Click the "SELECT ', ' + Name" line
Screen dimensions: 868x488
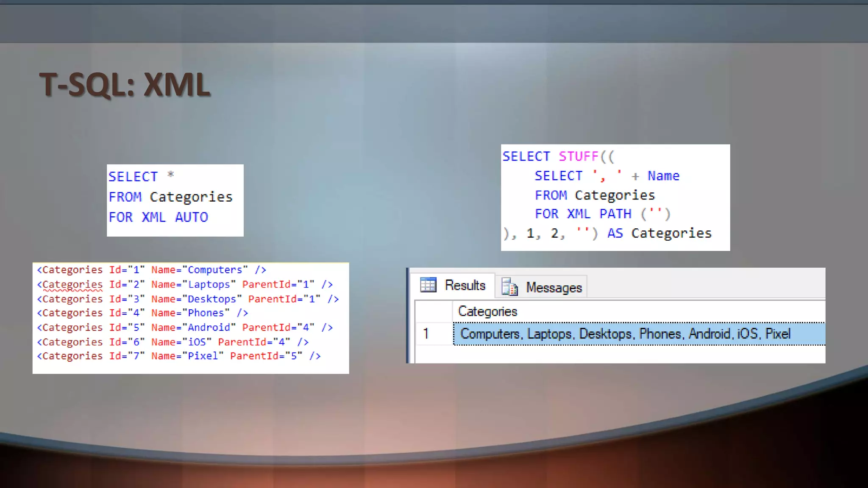click(x=607, y=176)
